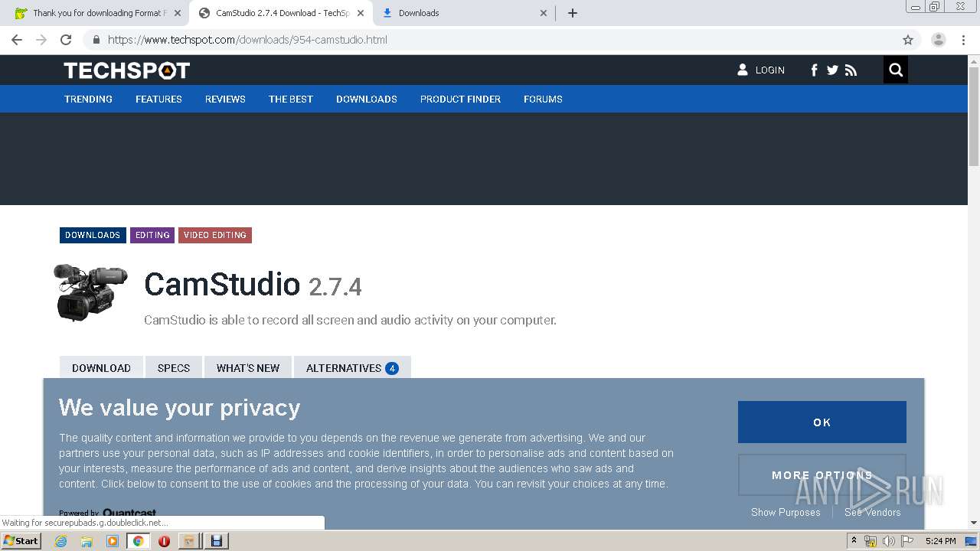Click the Opera taskbar icon
This screenshot has height=551, width=980.
point(164,541)
